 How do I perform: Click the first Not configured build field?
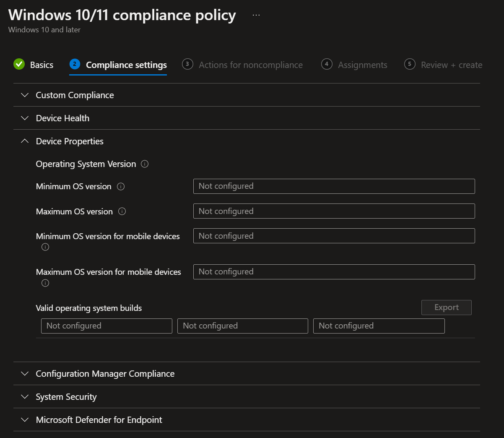click(x=106, y=326)
